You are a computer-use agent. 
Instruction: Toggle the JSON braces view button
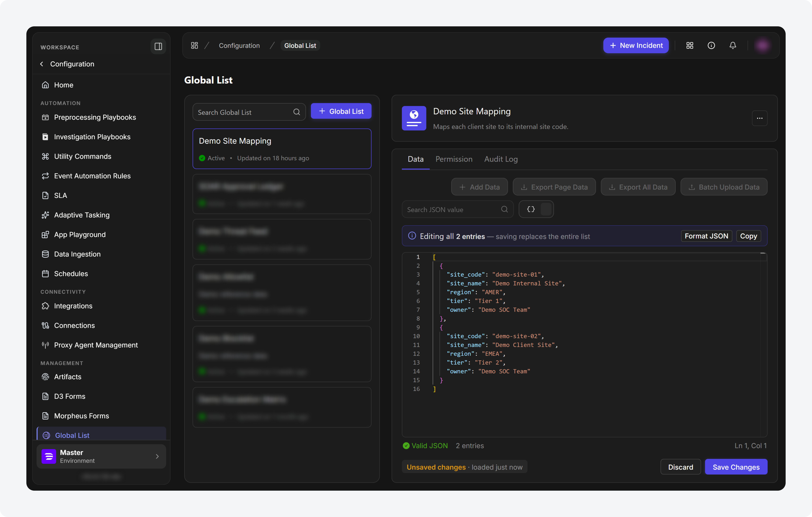point(531,209)
